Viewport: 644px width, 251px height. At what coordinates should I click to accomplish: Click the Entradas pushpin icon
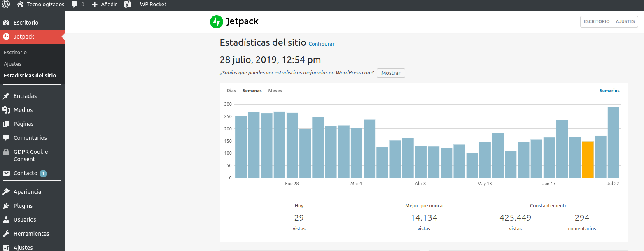(x=6, y=96)
